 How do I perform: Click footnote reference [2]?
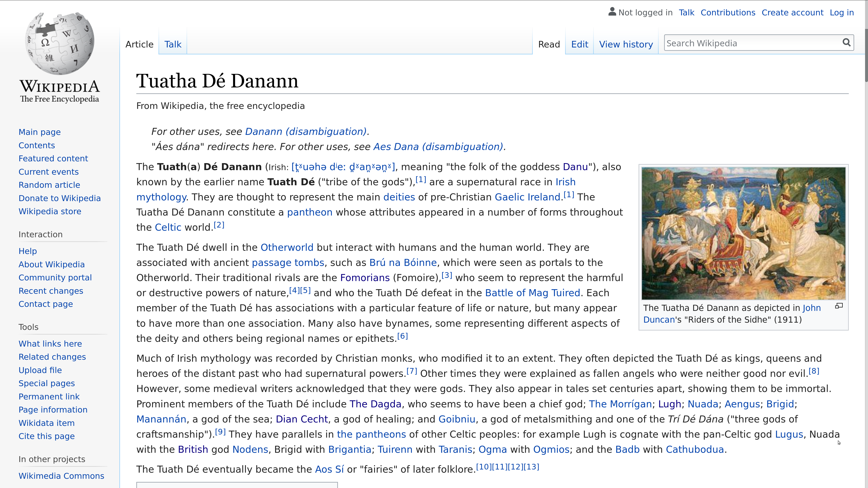tap(219, 225)
